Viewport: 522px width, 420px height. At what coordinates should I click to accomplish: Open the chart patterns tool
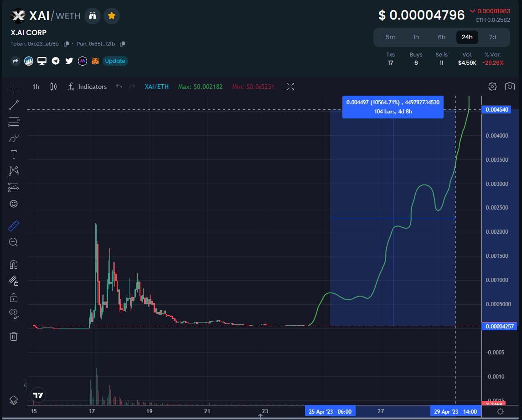(14, 170)
